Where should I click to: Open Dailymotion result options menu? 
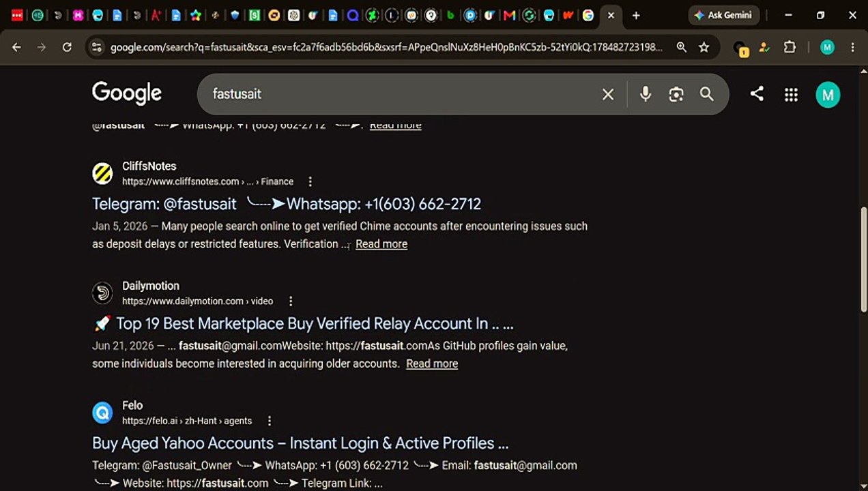290,301
